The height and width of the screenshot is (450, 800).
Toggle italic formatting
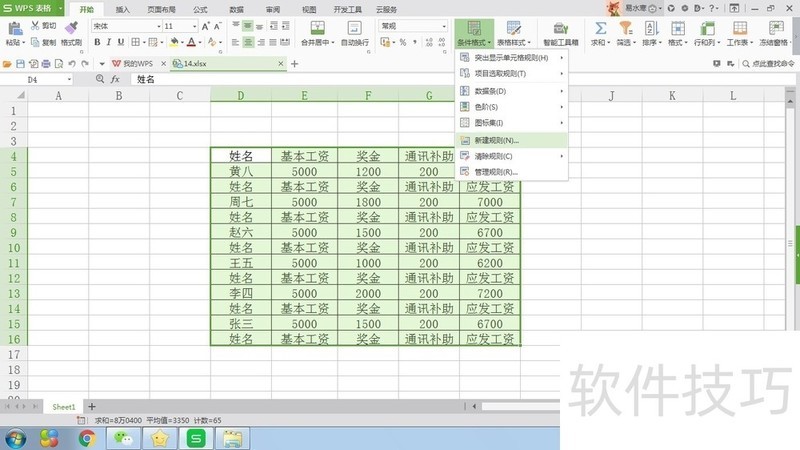pyautogui.click(x=108, y=42)
